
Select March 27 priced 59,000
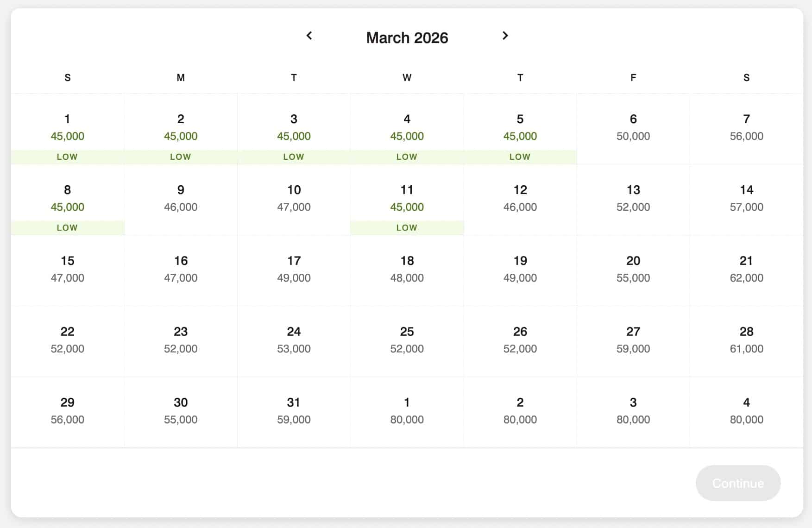(x=633, y=341)
